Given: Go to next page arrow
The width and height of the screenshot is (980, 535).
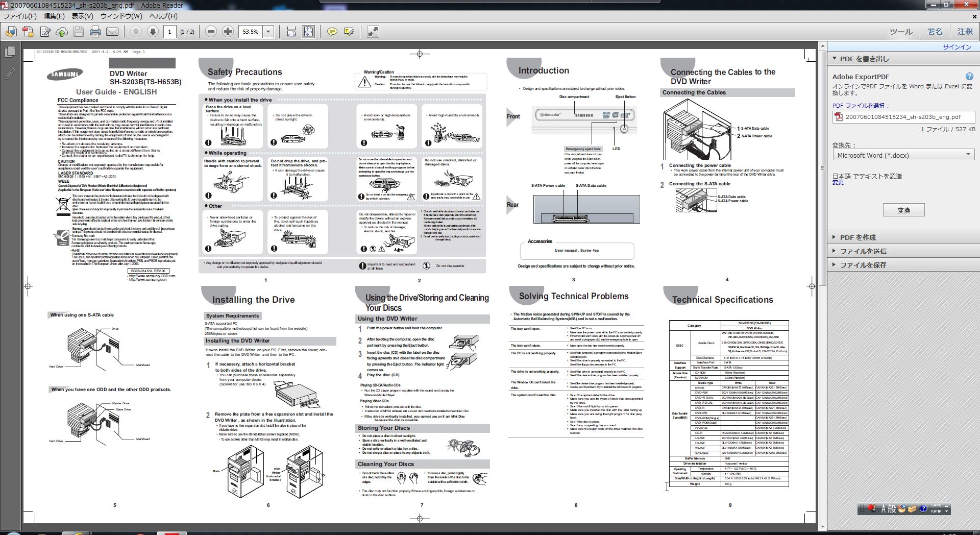Looking at the screenshot, I should coord(153,32).
